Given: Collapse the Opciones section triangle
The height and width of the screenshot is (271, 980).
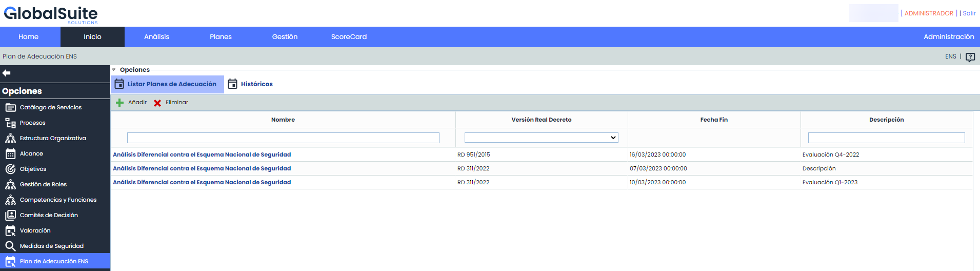Looking at the screenshot, I should pyautogui.click(x=114, y=70).
